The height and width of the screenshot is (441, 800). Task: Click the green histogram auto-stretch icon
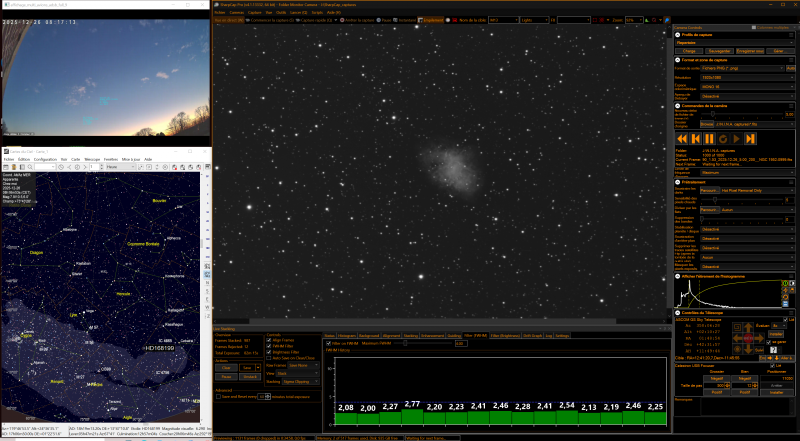[x=785, y=283]
